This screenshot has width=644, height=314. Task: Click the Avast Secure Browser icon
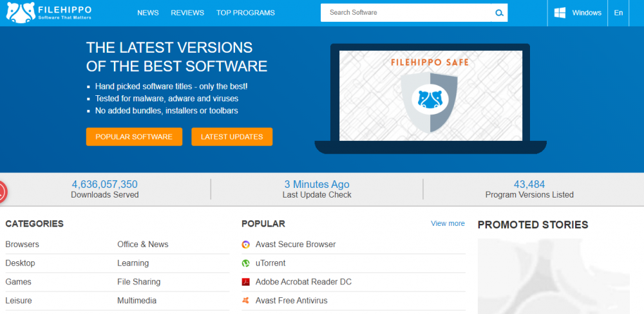[245, 245]
